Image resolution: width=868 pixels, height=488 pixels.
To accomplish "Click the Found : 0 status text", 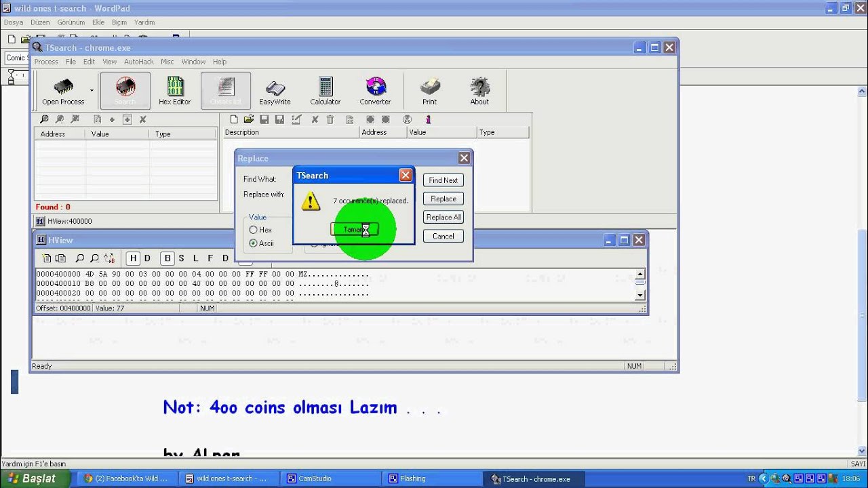I will point(53,207).
